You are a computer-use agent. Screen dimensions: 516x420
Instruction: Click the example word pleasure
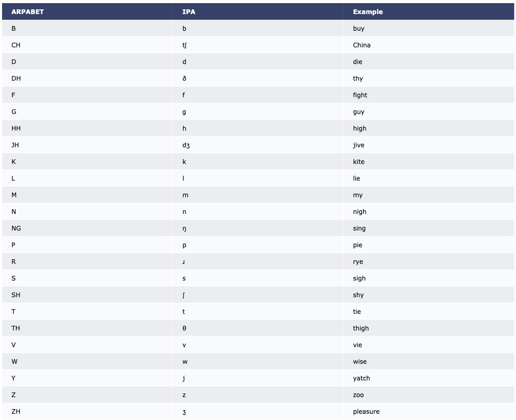366,412
